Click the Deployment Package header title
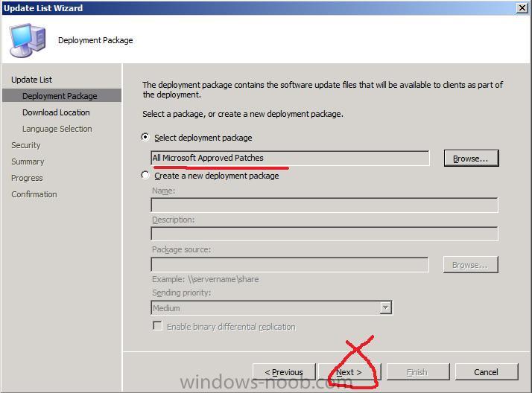Screen dimensions: 532x393 click(95, 40)
